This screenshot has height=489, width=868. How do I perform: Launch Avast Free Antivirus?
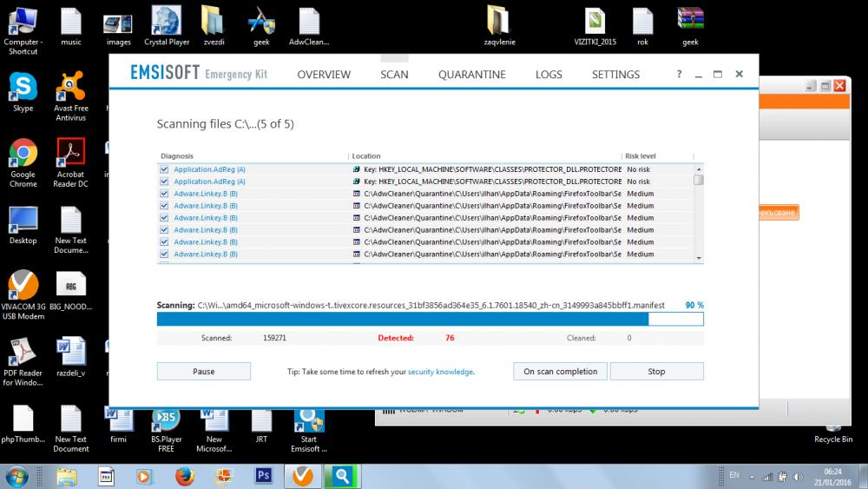point(71,96)
